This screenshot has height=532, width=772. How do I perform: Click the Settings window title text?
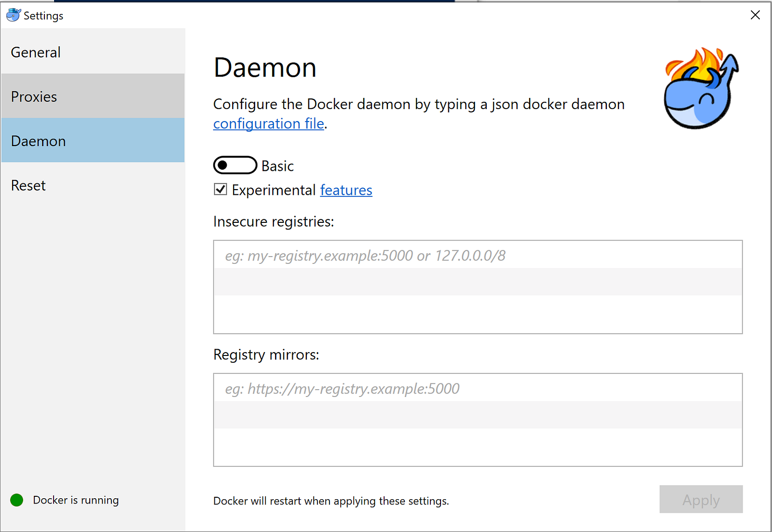tap(43, 16)
